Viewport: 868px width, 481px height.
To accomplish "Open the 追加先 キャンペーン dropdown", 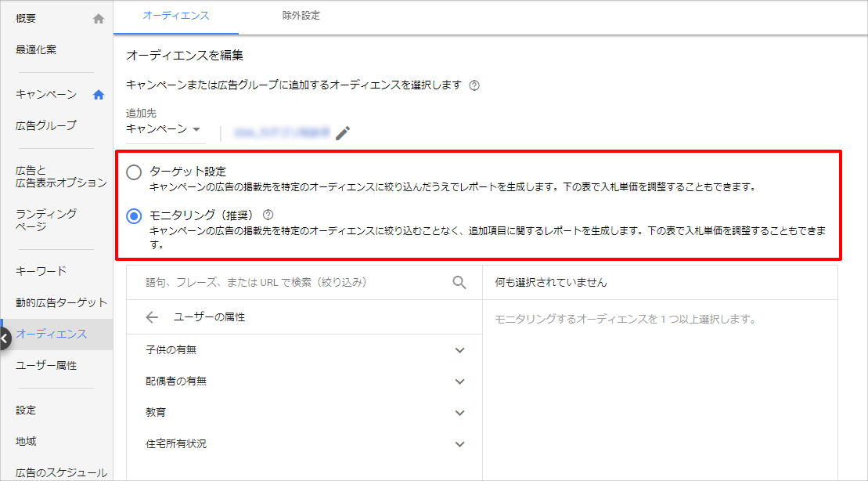I will coord(164,129).
